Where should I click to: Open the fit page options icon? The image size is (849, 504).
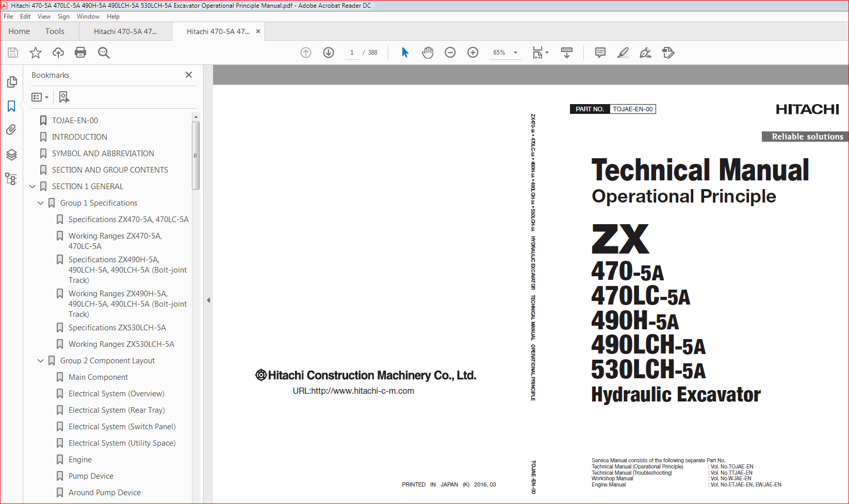point(540,53)
